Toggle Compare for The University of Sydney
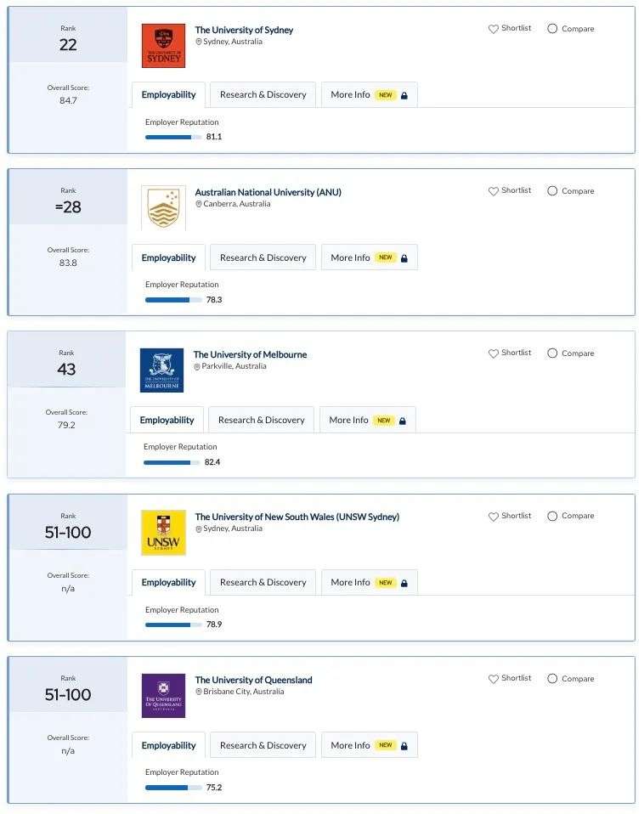 coord(571,29)
